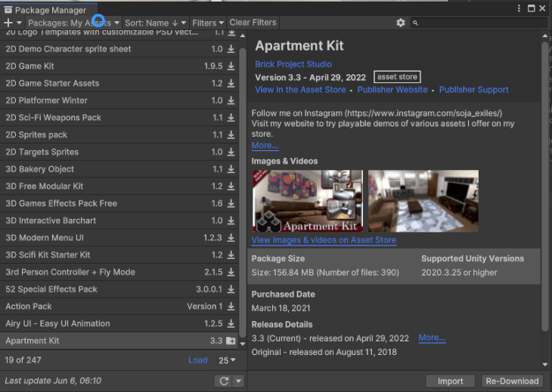The width and height of the screenshot is (552, 392).
Task: Click the details pane scrollbar down arrow
Action: tap(545, 365)
